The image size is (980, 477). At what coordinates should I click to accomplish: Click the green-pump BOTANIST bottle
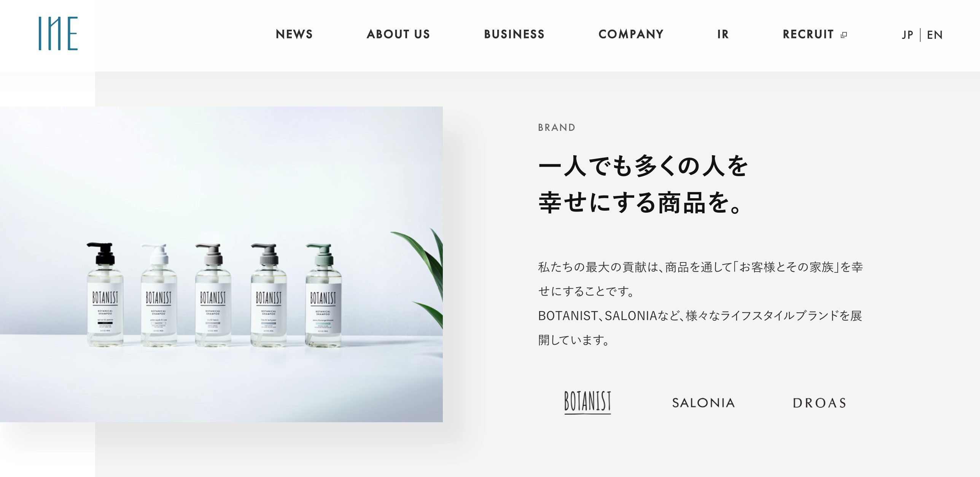point(323,295)
